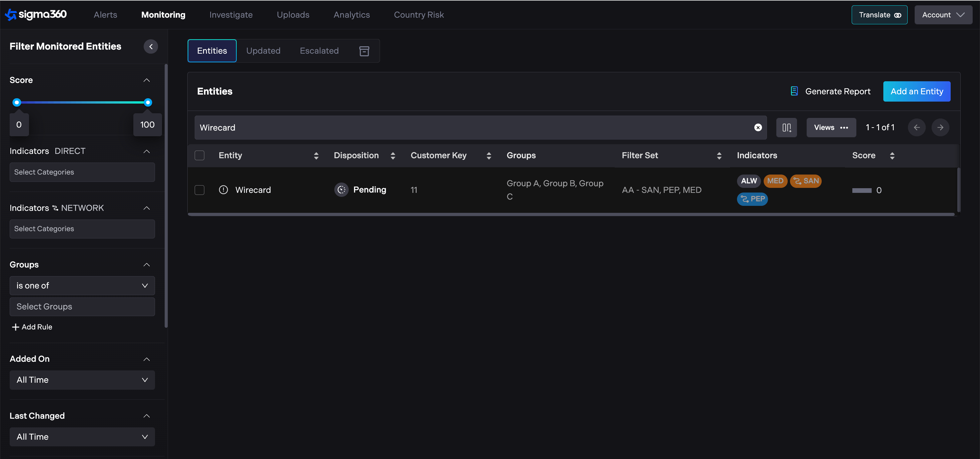Expand the Account menu
This screenshot has width=980, height=459.
[943, 15]
